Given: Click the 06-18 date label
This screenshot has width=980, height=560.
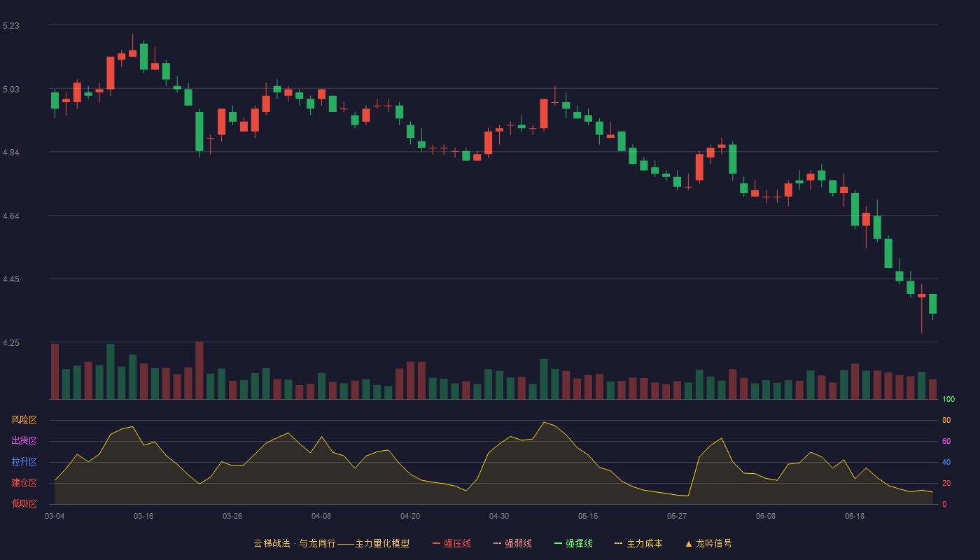Looking at the screenshot, I should click(855, 516).
